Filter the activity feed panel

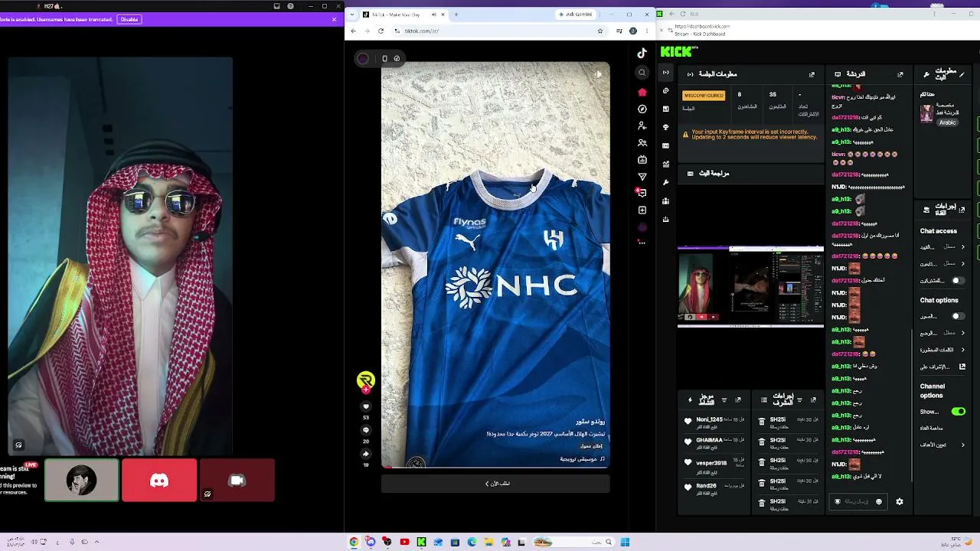pyautogui.click(x=724, y=400)
